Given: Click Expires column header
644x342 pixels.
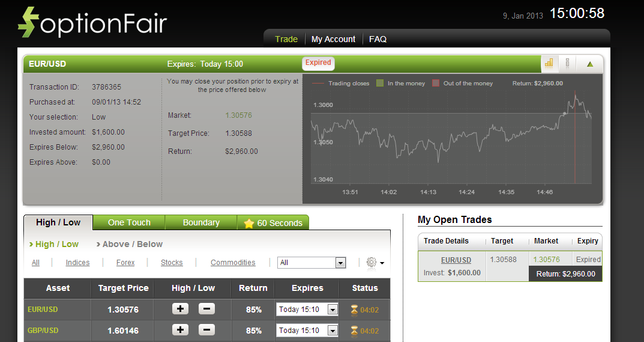Looking at the screenshot, I should (307, 288).
